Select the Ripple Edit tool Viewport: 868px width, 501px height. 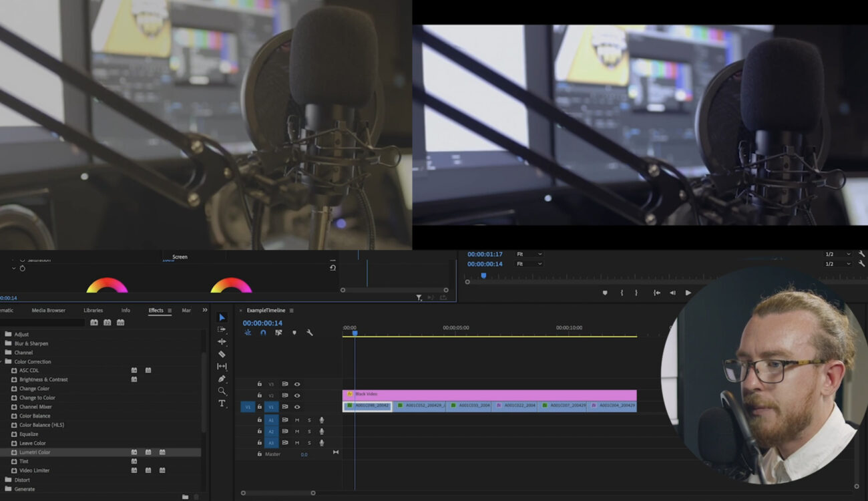click(222, 341)
